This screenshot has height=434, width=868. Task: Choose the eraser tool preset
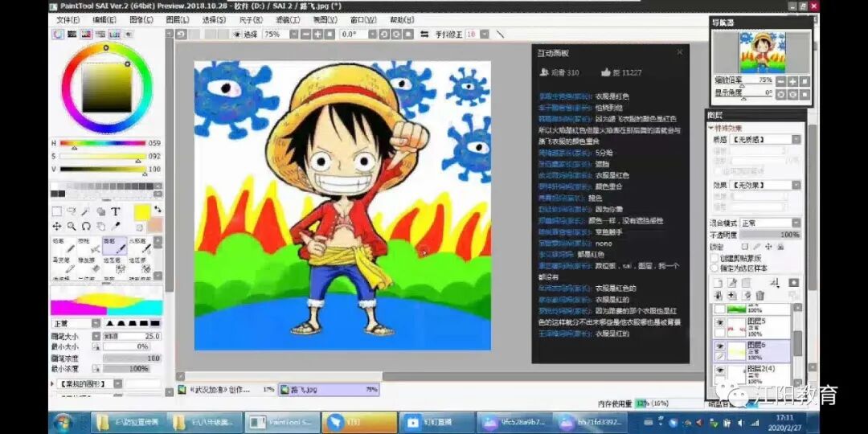(x=90, y=265)
